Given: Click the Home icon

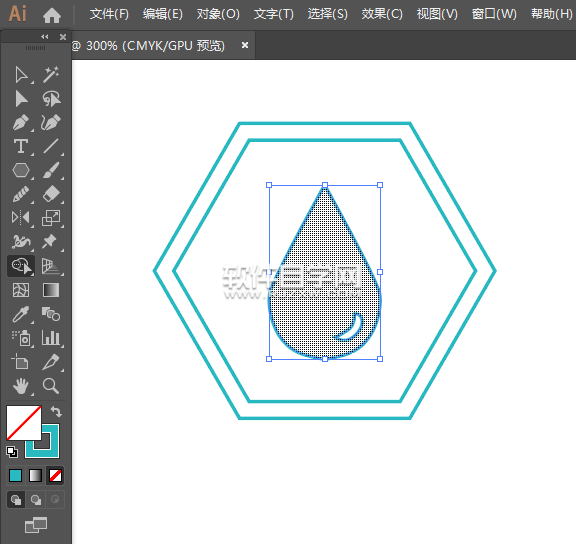Looking at the screenshot, I should (x=52, y=15).
